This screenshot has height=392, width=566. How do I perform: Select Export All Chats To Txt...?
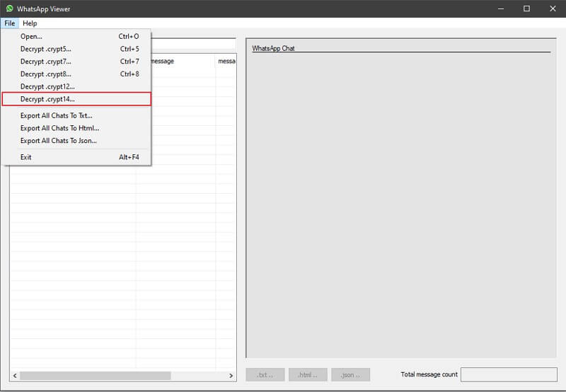[x=57, y=115]
